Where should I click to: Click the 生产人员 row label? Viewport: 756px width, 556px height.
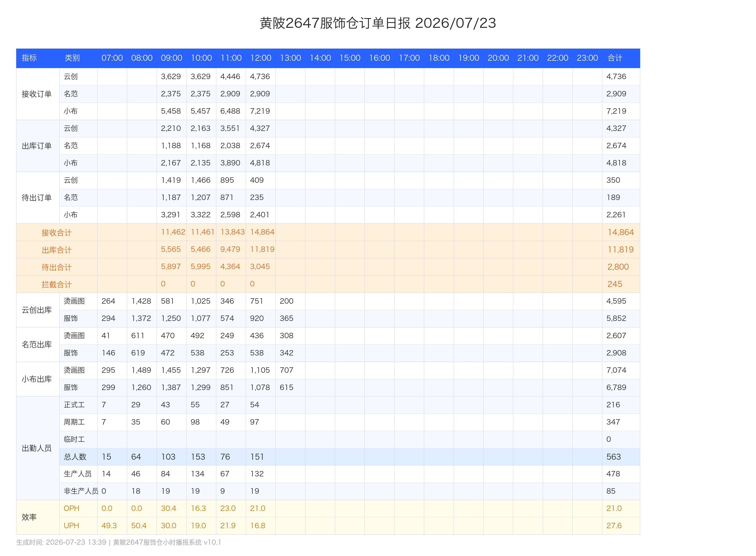77,474
